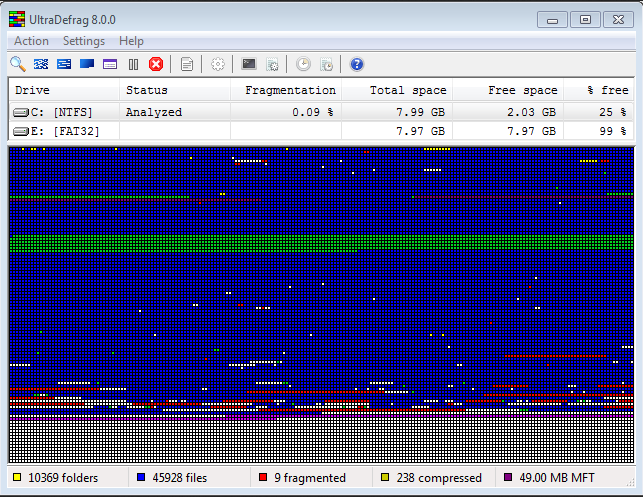
Task: Open the settings gear icon
Action: click(x=218, y=64)
